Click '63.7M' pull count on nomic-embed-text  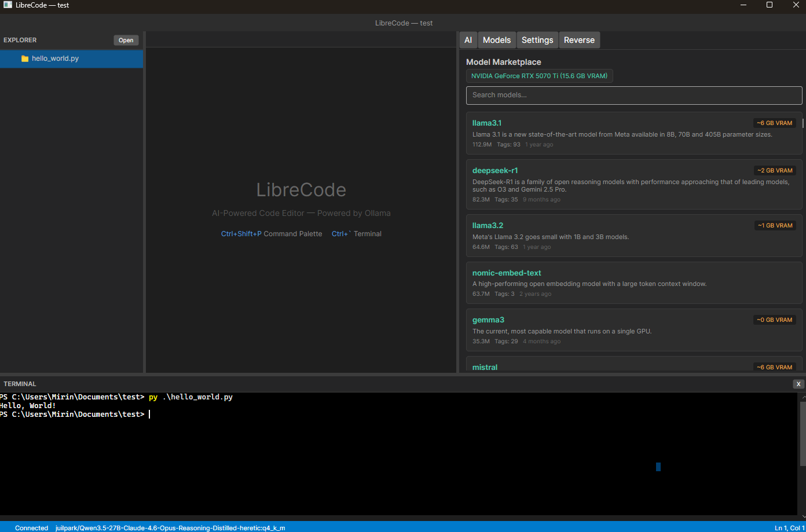coord(481,294)
